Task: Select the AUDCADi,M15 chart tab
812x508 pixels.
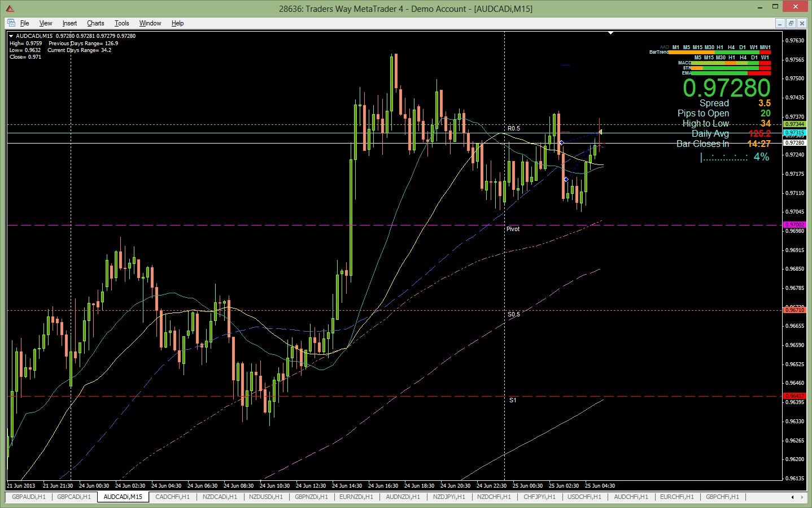Action: [x=123, y=497]
